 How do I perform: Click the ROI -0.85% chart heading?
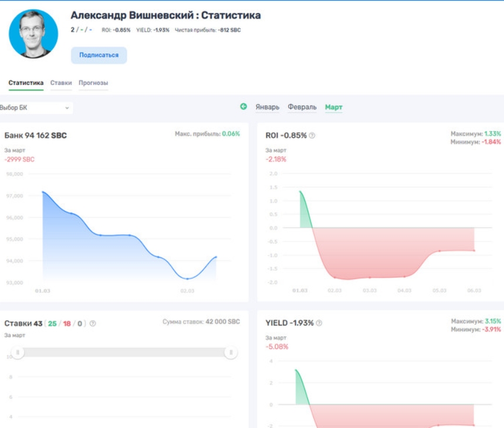point(286,135)
